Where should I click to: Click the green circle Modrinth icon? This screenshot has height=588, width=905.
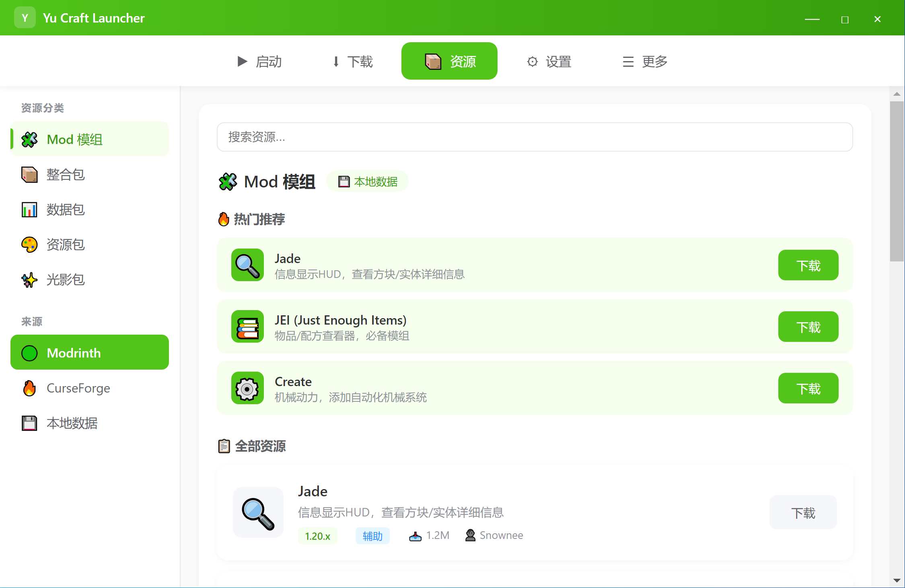(29, 353)
